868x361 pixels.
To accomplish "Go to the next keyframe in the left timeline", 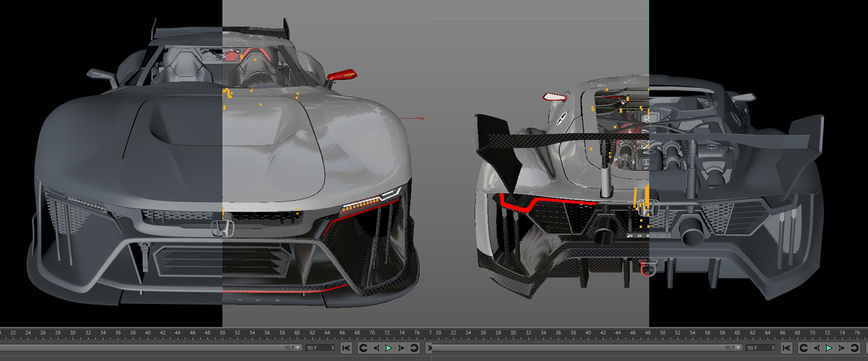I will 413,347.
